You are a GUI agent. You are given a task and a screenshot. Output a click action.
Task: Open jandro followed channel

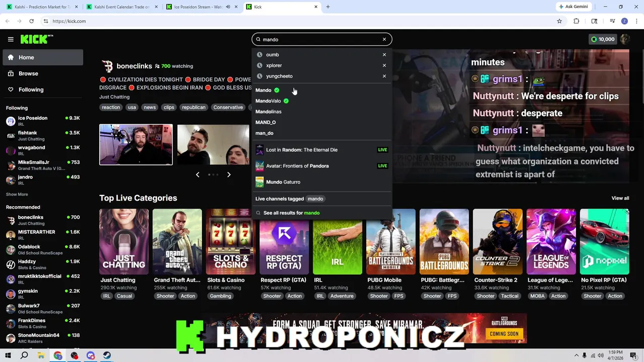click(43, 179)
